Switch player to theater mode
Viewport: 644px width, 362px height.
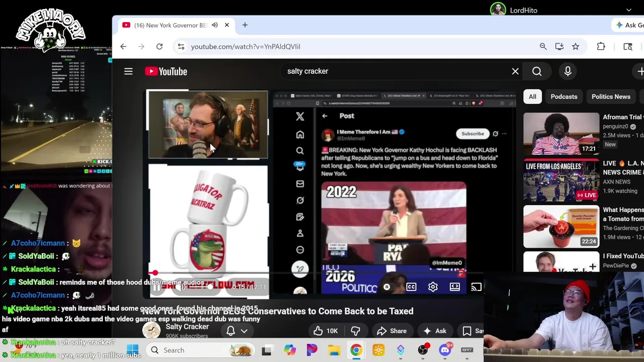[x=454, y=287]
